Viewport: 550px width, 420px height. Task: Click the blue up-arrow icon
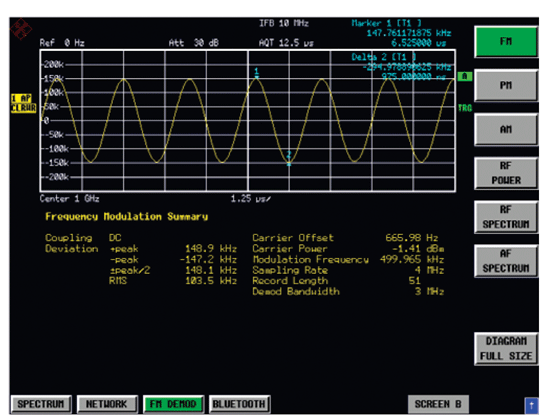point(531,406)
